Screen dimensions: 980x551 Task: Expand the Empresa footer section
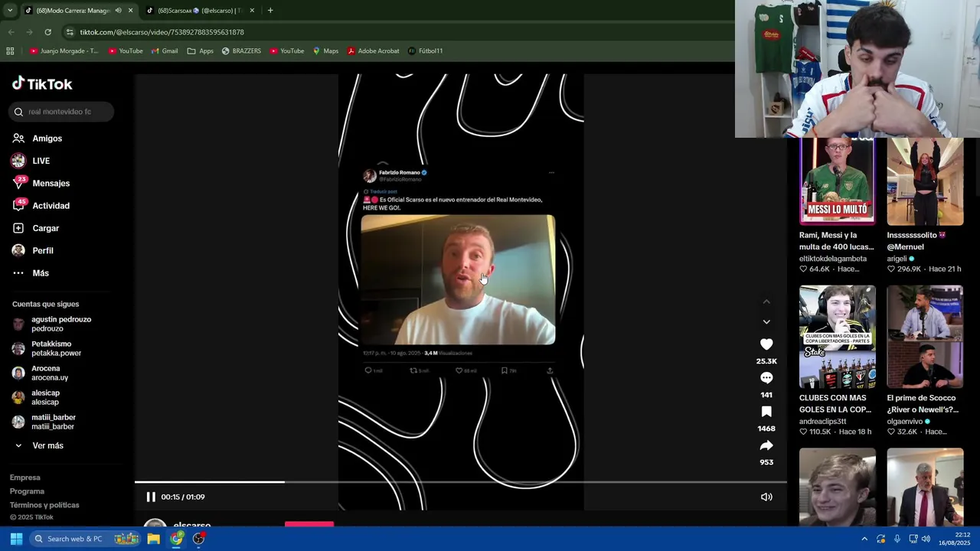pyautogui.click(x=25, y=478)
